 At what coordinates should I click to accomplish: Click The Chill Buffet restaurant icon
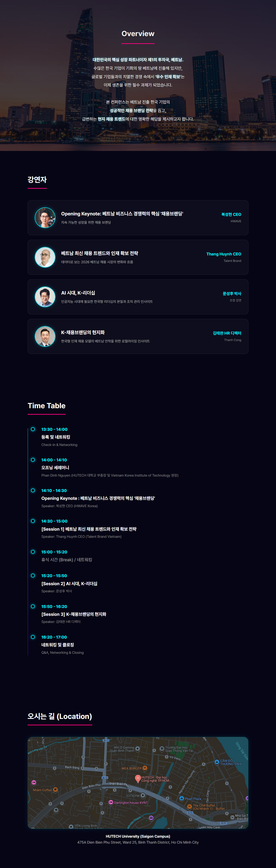tap(189, 807)
